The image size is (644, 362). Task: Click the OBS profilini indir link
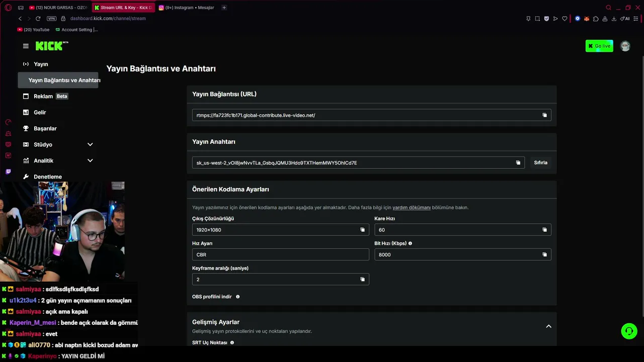point(212,297)
